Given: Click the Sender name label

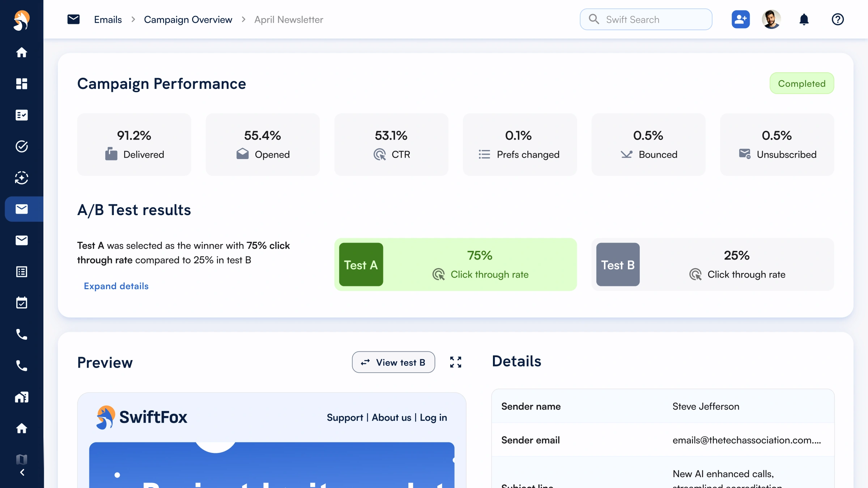Looking at the screenshot, I should point(531,406).
